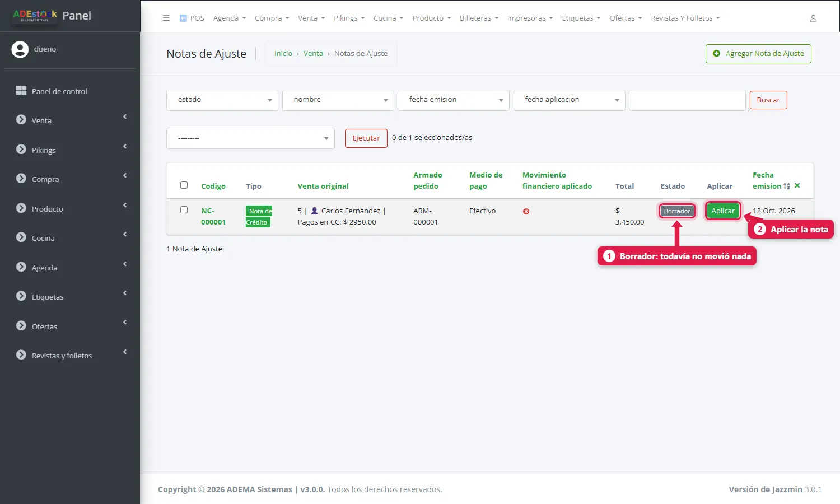Click the search text input field

(687, 100)
